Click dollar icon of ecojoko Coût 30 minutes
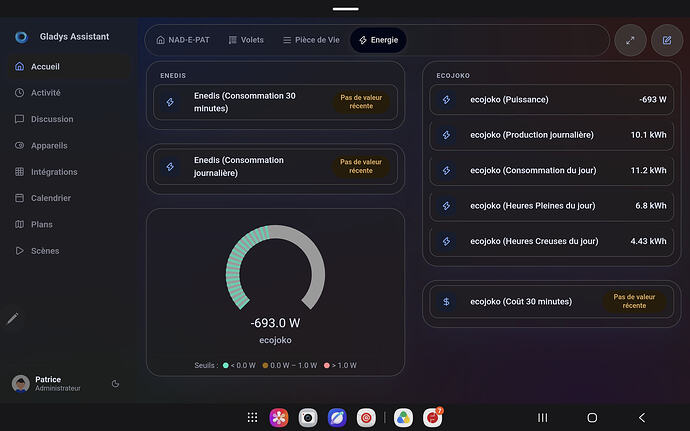 (446, 302)
